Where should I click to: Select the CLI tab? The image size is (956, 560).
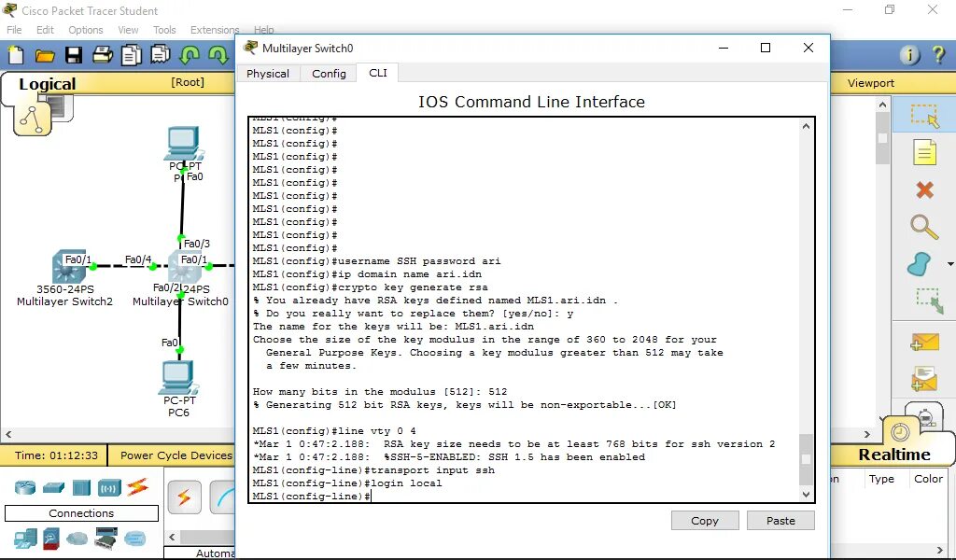pyautogui.click(x=378, y=73)
